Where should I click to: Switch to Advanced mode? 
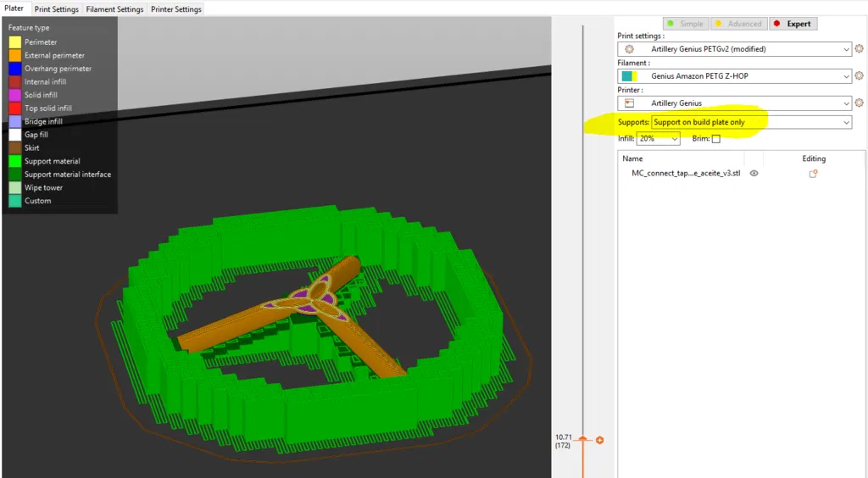point(739,24)
